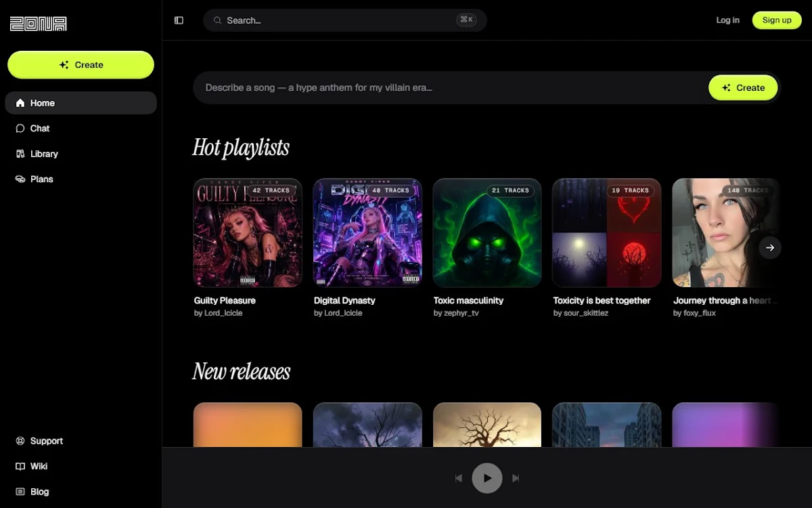
Task: Open the Wiki link
Action: (81, 466)
